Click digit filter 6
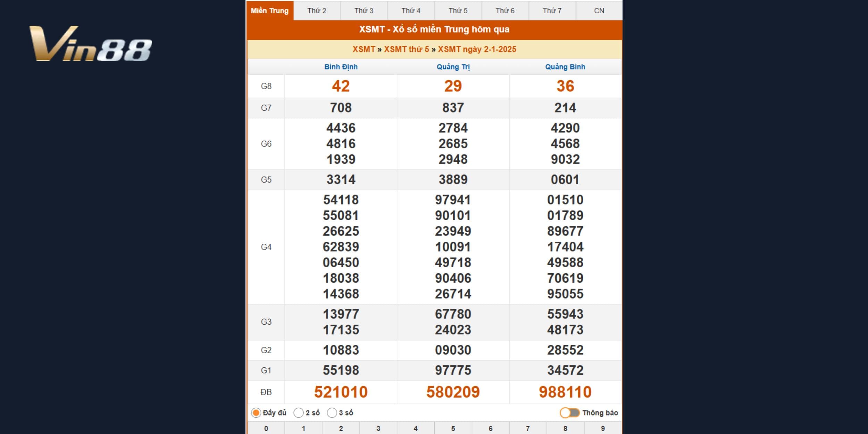Viewport: 868px width, 434px height. click(x=491, y=428)
